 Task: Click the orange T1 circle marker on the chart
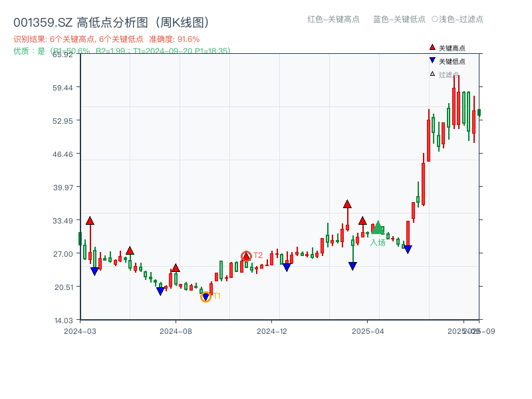click(206, 296)
